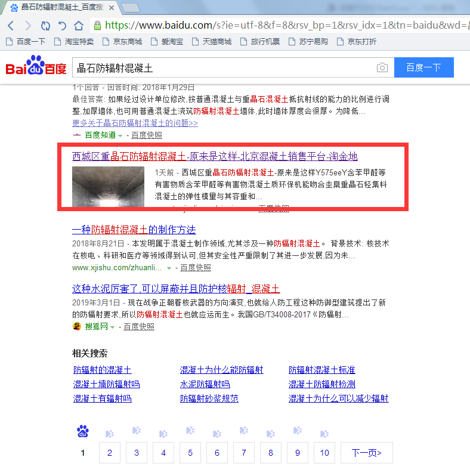This screenshot has height=476, width=470.
Task: Expand the 百度知道 dropdown arrow
Action: click(120, 135)
